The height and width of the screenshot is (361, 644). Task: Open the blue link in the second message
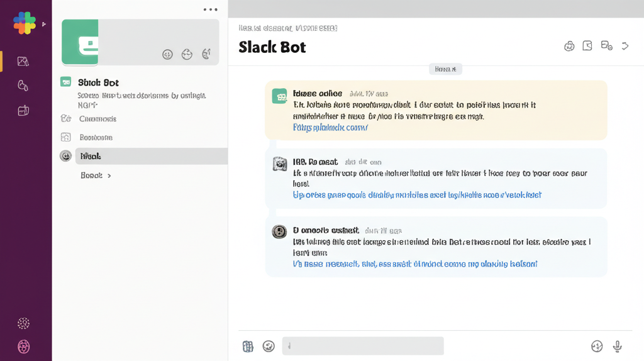(x=417, y=195)
